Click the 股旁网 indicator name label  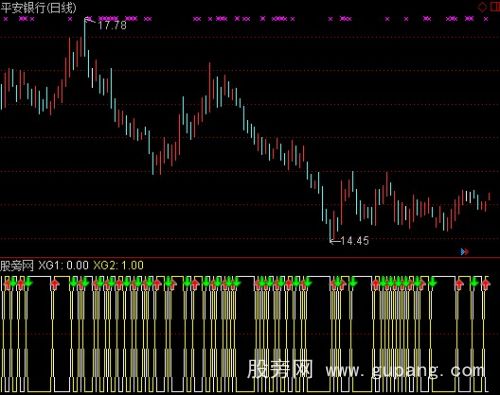[17, 266]
